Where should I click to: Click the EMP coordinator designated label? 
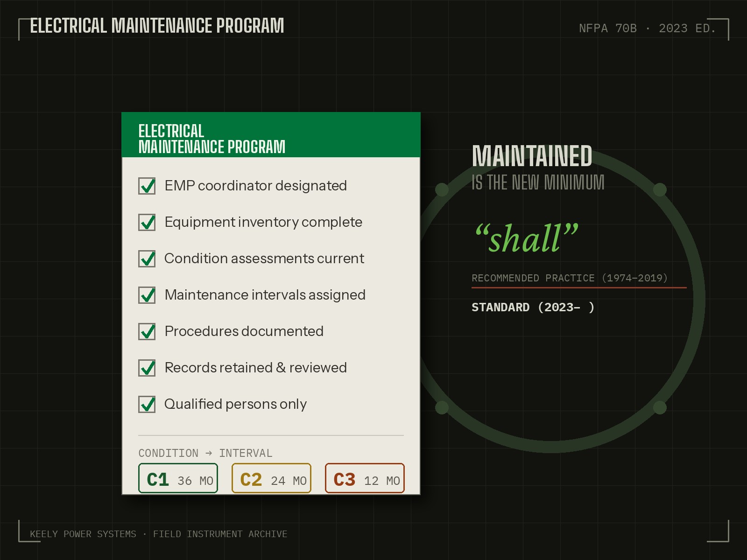[x=256, y=186]
